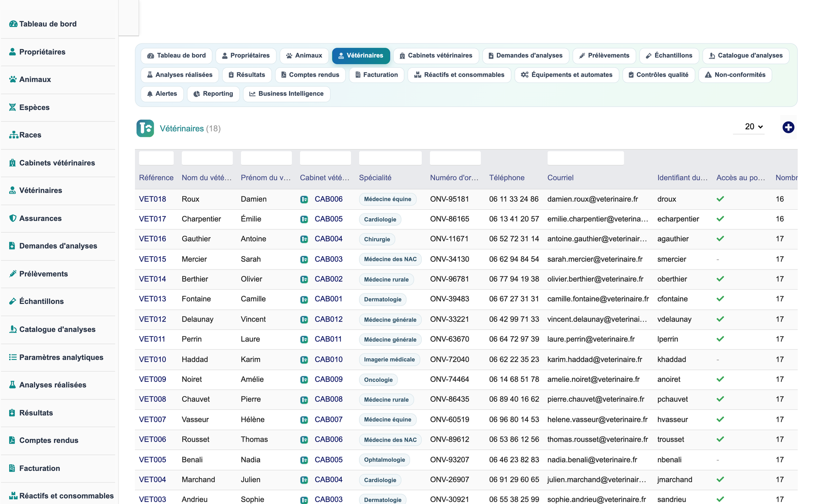This screenshot has width=815, height=504.
Task: Open cabinet link CAB009 in Noiret row
Action: click(x=328, y=379)
